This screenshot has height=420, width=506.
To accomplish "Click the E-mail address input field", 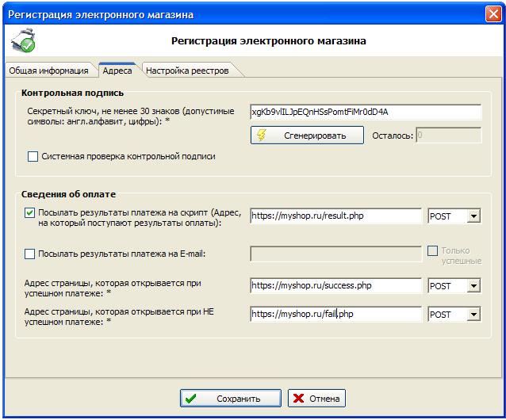I will coord(335,254).
